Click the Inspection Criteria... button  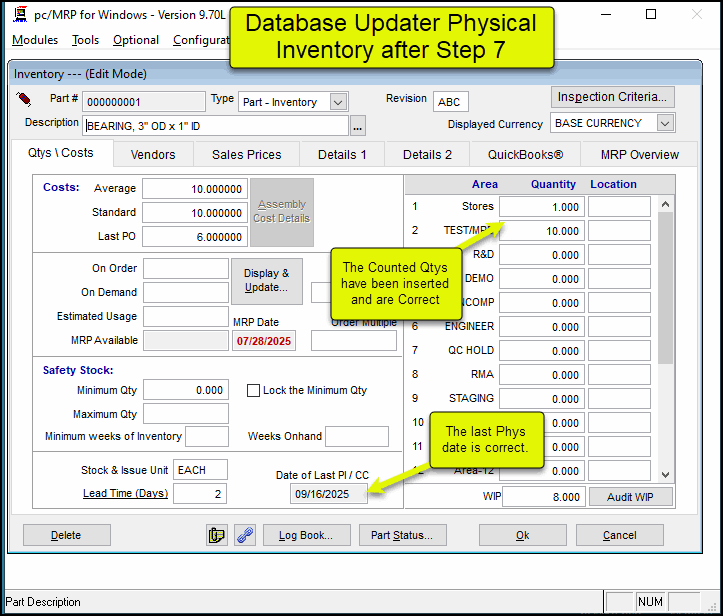click(612, 97)
